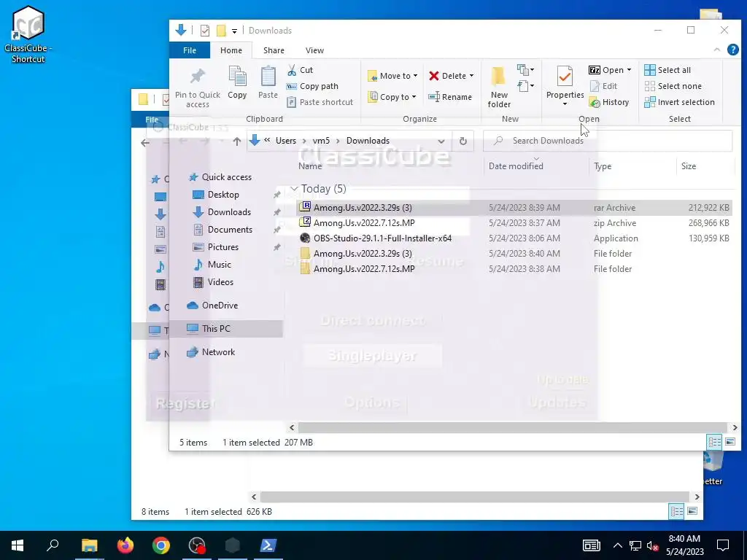The height and width of the screenshot is (560, 747).
Task: Click Invert selection
Action: [x=679, y=102]
